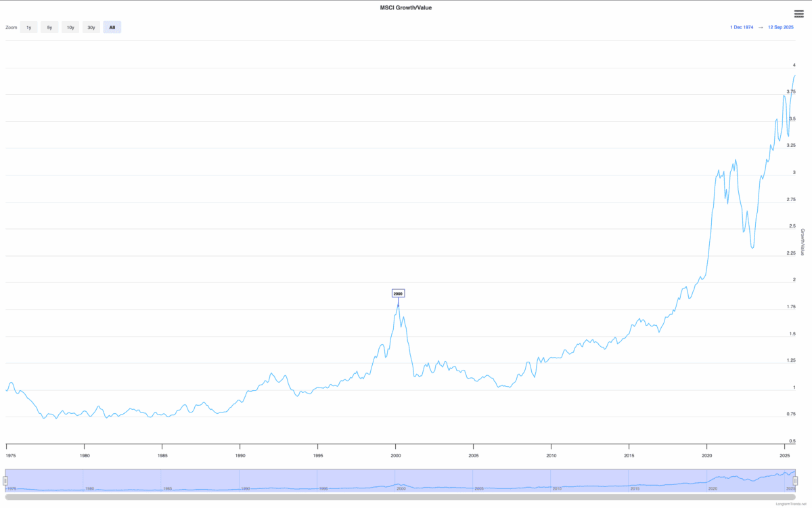This screenshot has width=812, height=508.
Task: Click the y-axis value 4
Action: click(x=794, y=65)
